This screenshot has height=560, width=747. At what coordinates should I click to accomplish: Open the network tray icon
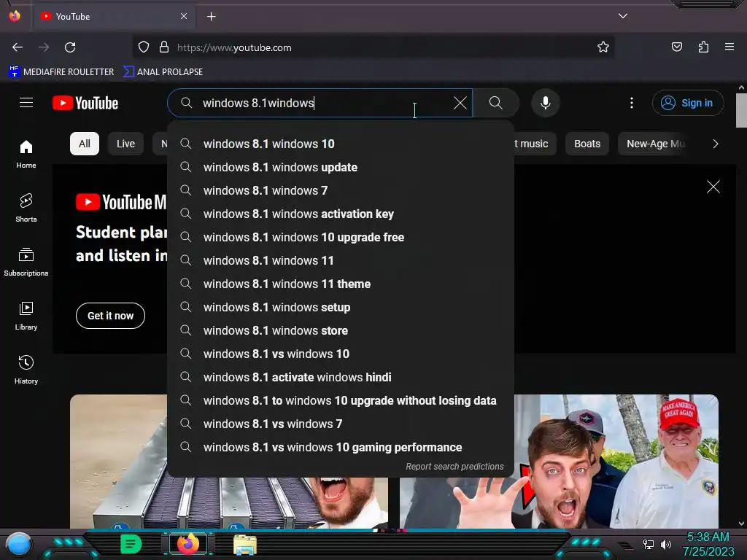[649, 544]
